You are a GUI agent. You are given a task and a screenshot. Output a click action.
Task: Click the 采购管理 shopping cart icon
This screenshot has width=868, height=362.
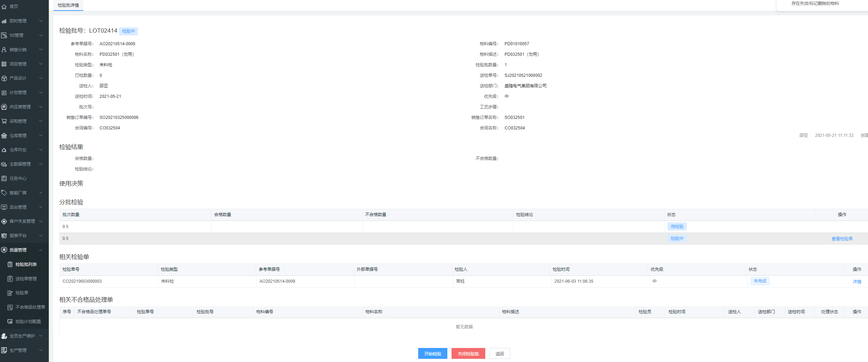[4, 121]
